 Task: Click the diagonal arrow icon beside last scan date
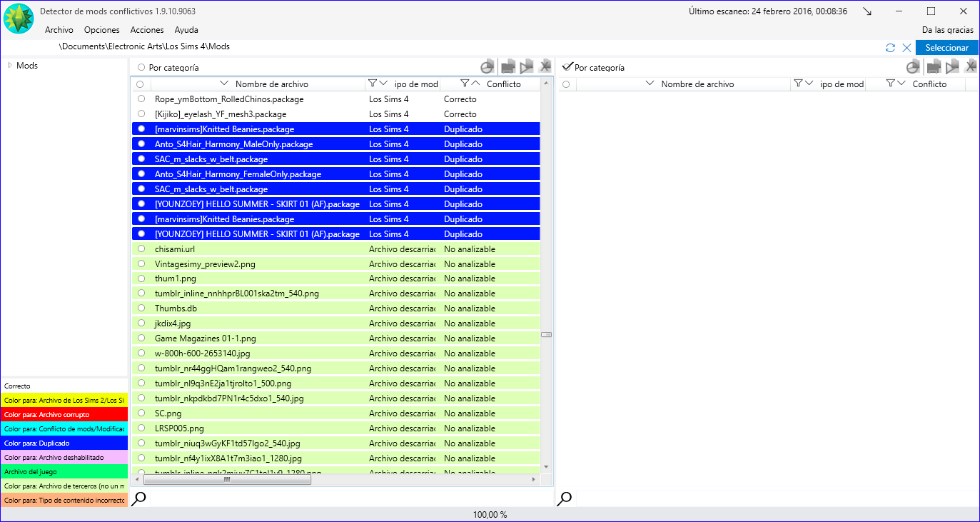click(867, 11)
